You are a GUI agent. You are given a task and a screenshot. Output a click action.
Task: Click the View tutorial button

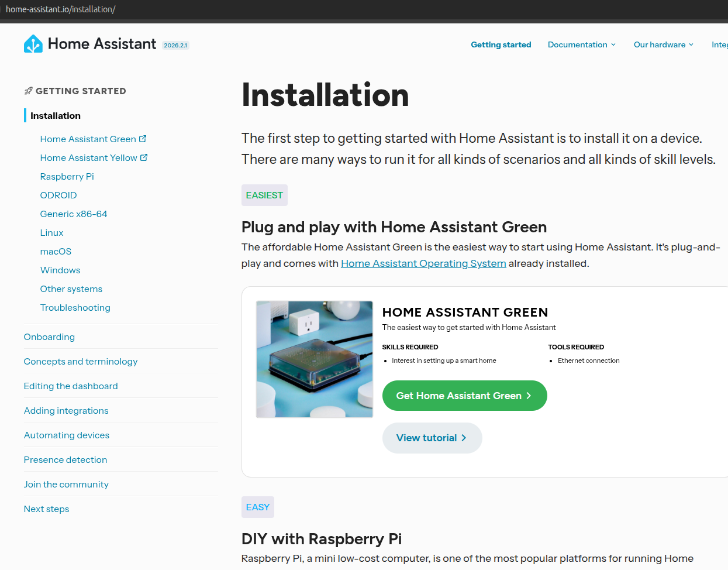point(432,438)
